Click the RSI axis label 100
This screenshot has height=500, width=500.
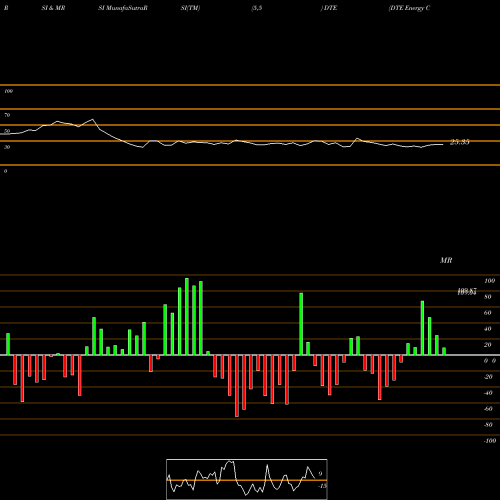coord(8,91)
